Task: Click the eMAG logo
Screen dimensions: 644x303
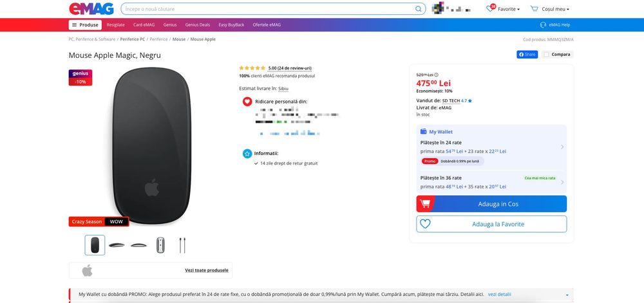Action: [x=91, y=9]
